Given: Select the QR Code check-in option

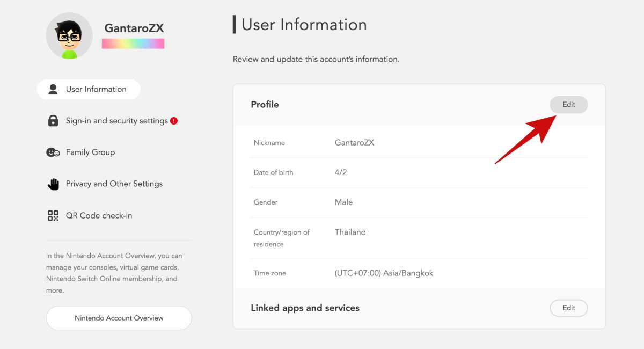Looking at the screenshot, I should coord(99,215).
